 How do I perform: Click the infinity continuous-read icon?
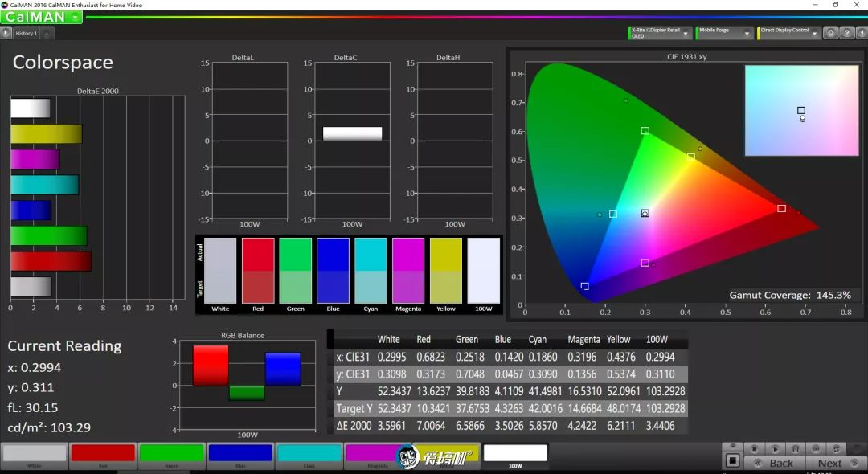816,448
